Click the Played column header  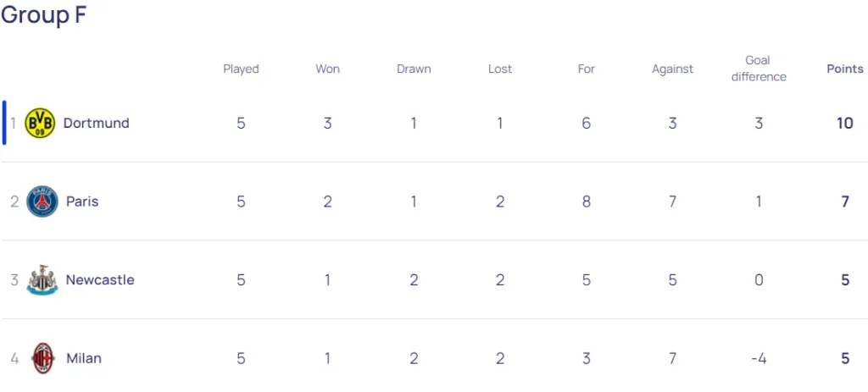click(241, 69)
